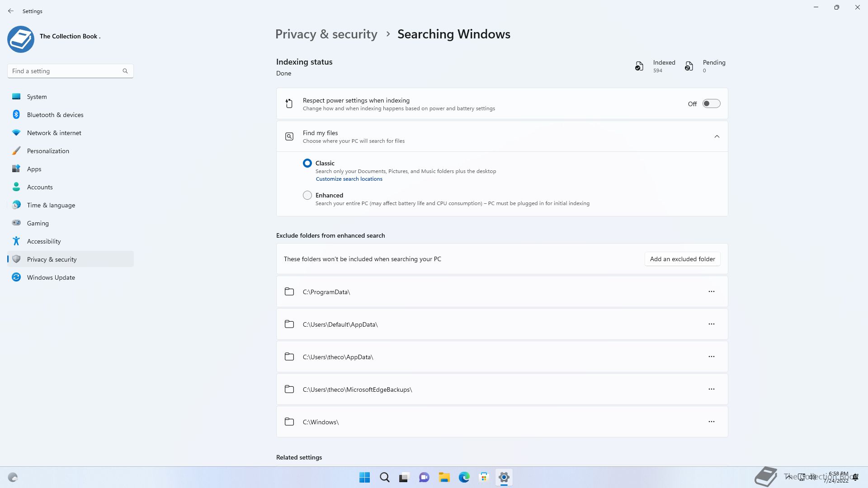Click the Personalization paintbrush icon
This screenshot has width=868, height=488.
pyautogui.click(x=16, y=150)
